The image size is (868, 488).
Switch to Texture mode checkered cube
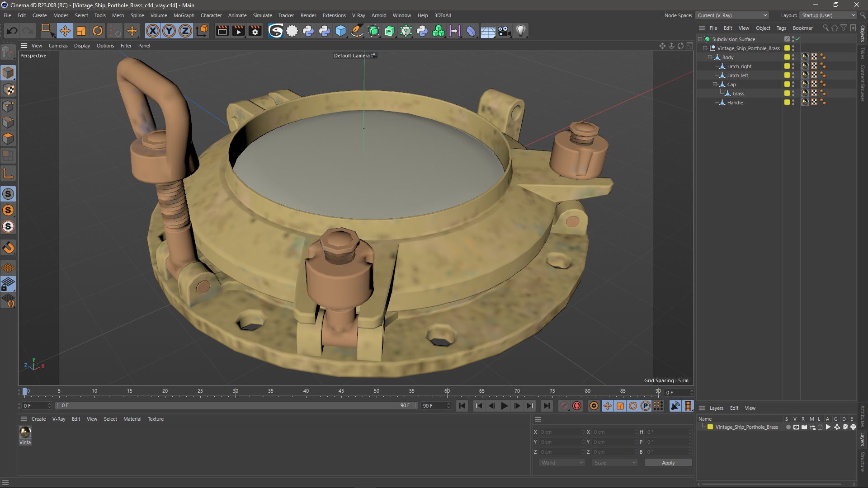[x=8, y=89]
